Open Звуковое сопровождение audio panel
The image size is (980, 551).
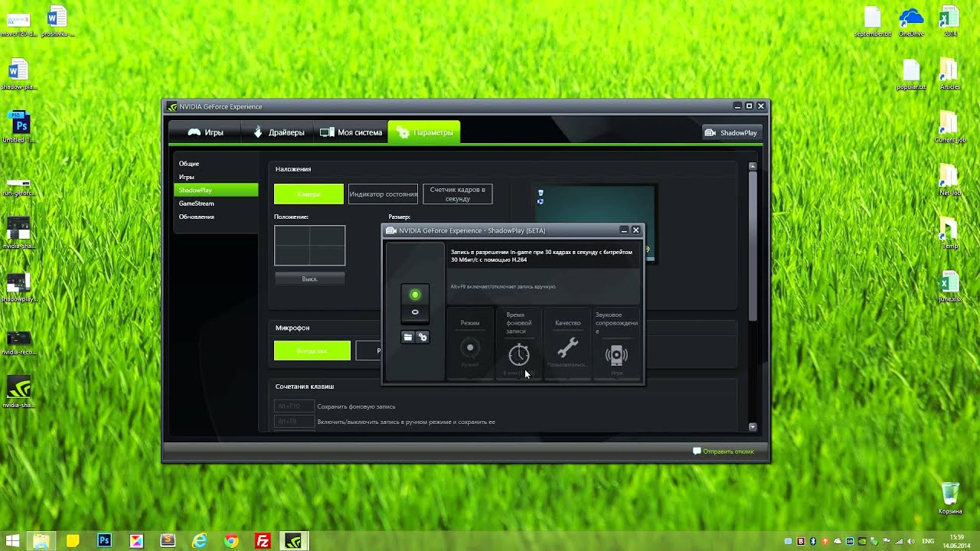(x=616, y=344)
